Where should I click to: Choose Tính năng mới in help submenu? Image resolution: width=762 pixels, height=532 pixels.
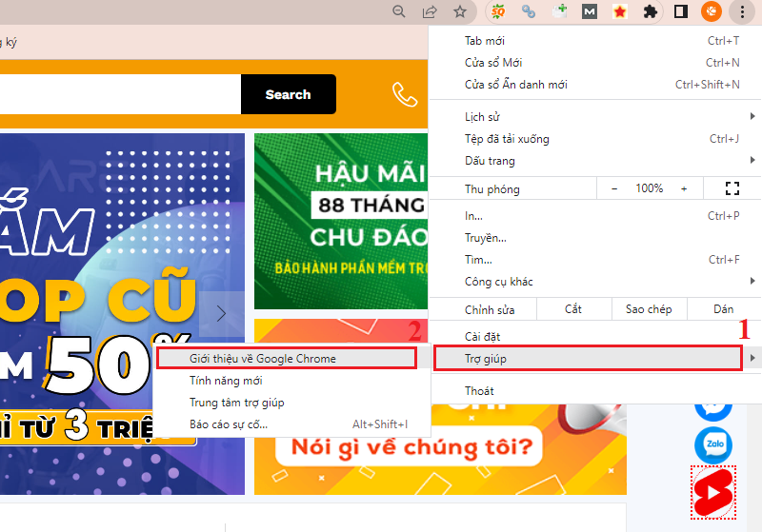(226, 381)
